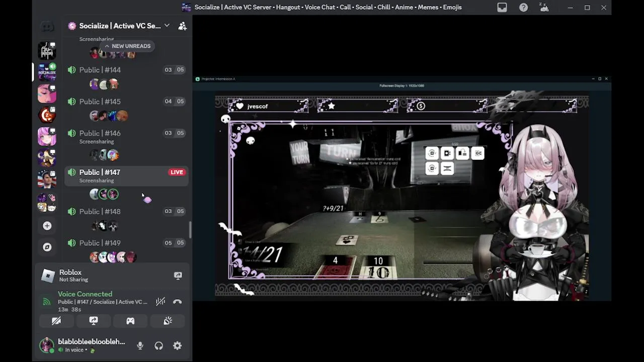The height and width of the screenshot is (362, 644).
Task: Click the sleeping Zz icon in title bar
Action: (544, 8)
